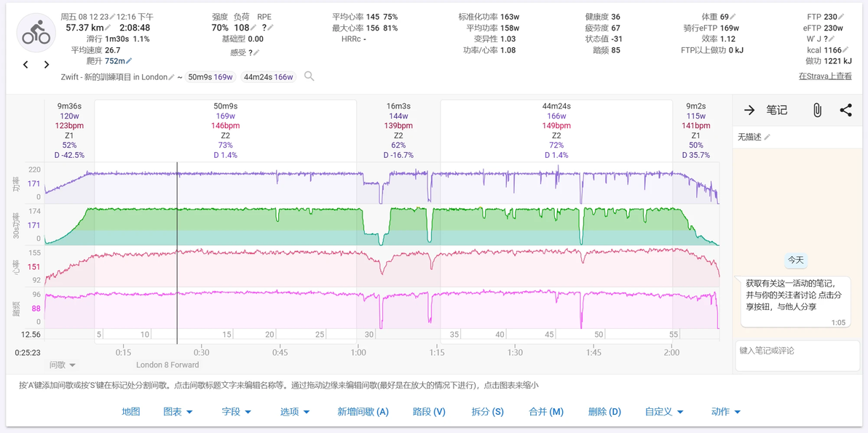Click the 50m9s interval header in chart
The height and width of the screenshot is (433, 868).
click(x=225, y=106)
